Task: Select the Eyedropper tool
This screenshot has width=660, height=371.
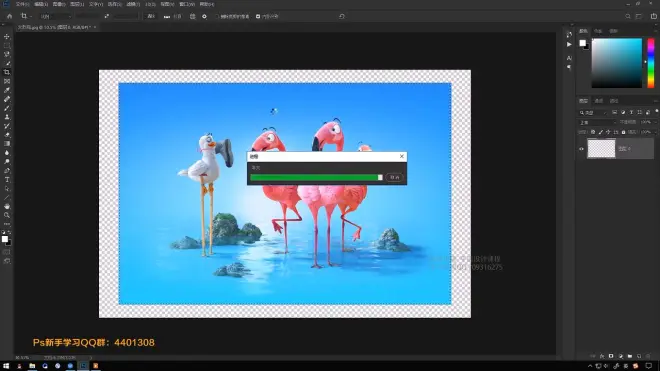Action: coord(7,90)
